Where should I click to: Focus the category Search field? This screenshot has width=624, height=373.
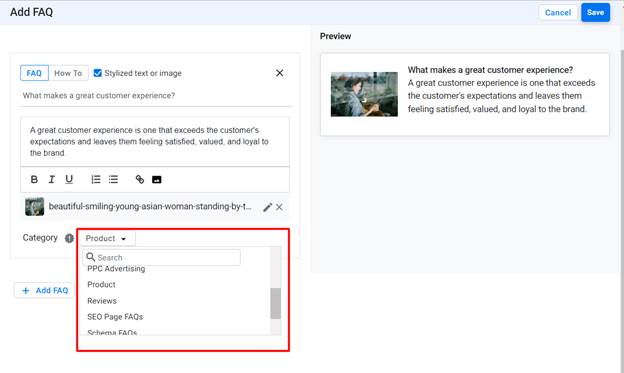point(162,258)
